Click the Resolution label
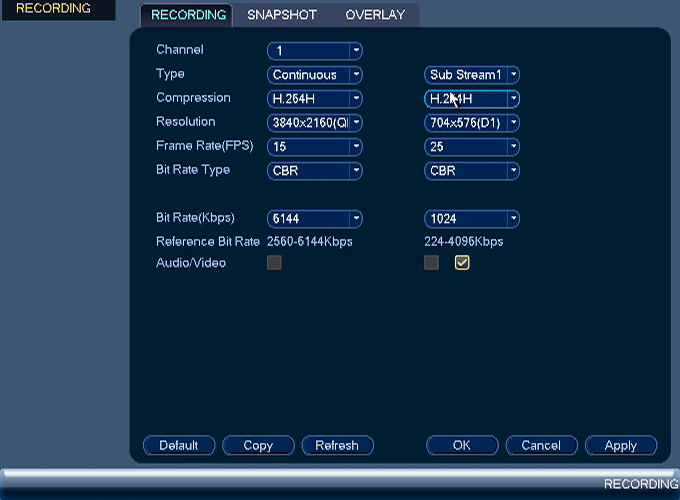The width and height of the screenshot is (680, 500). (186, 122)
